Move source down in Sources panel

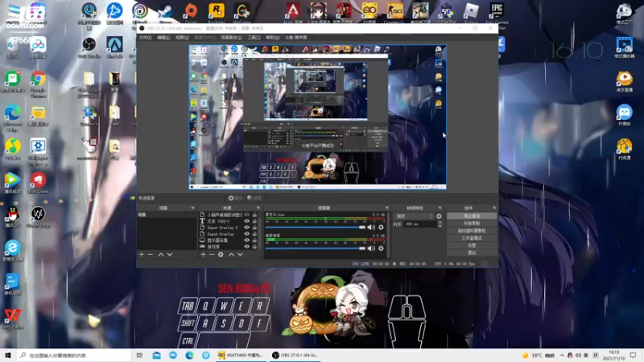coord(240,254)
